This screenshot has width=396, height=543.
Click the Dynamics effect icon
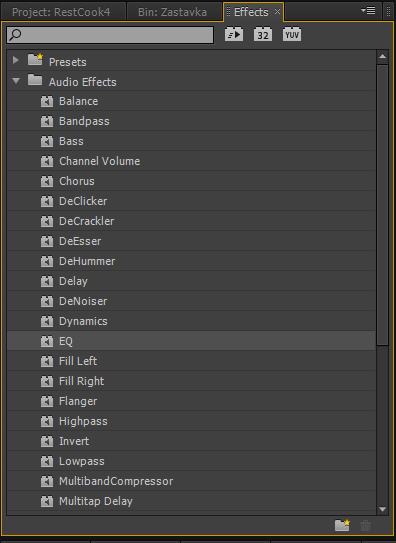(x=47, y=322)
